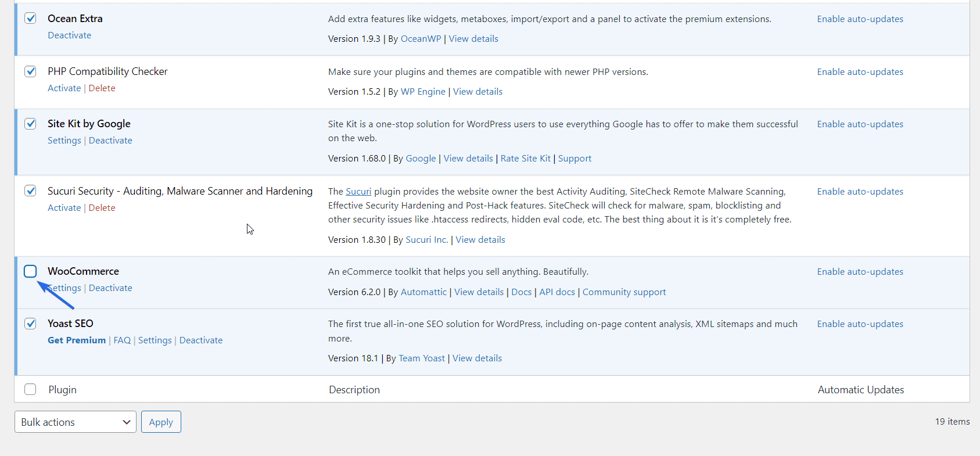View details for WooCommerce

coord(479,292)
